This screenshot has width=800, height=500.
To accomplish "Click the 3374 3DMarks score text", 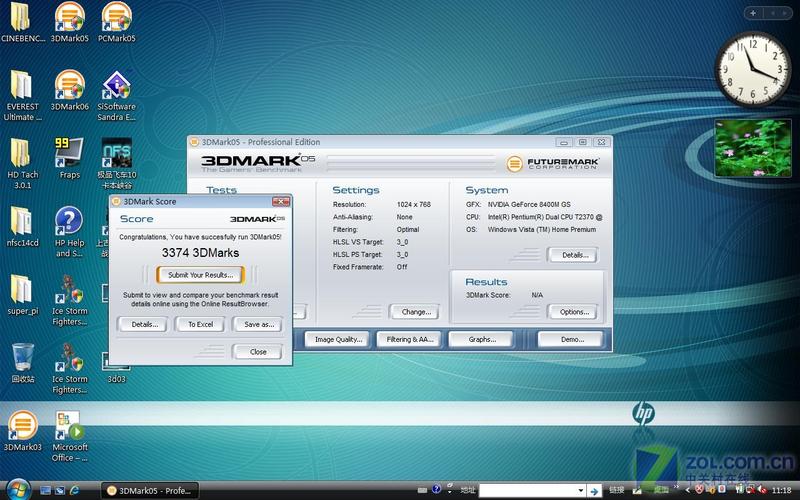I will [201, 253].
